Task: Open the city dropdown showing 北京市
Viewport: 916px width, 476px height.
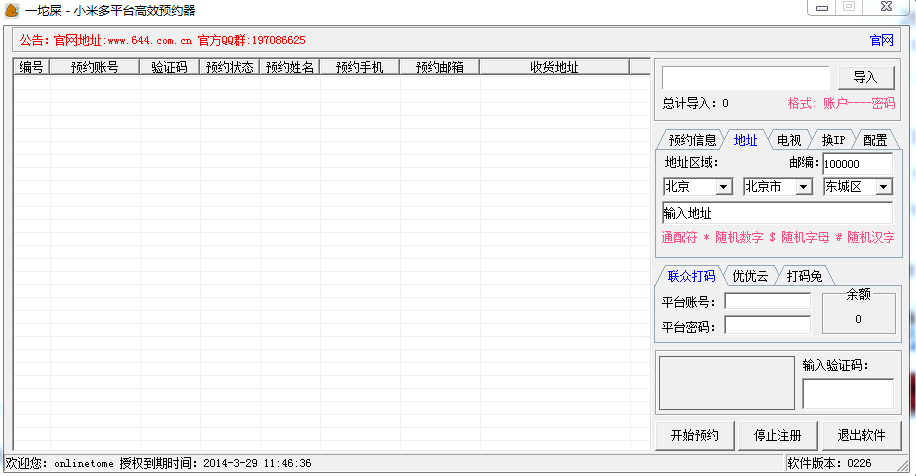Action: (x=778, y=187)
